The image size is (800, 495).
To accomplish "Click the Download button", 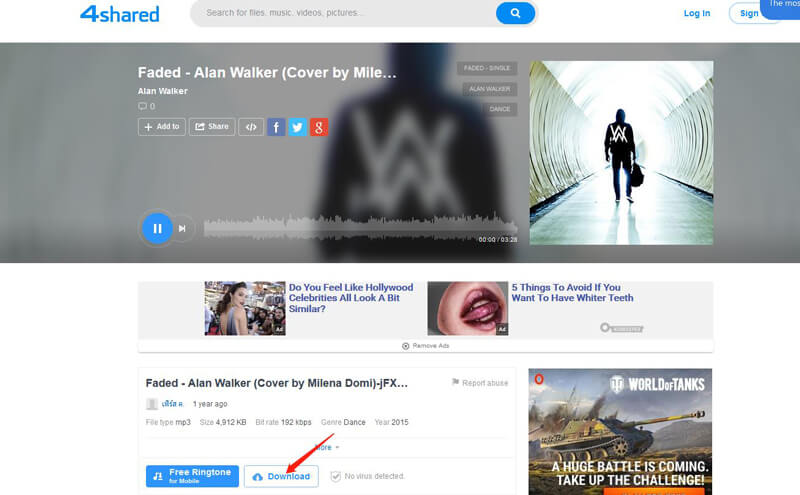I will [281, 476].
